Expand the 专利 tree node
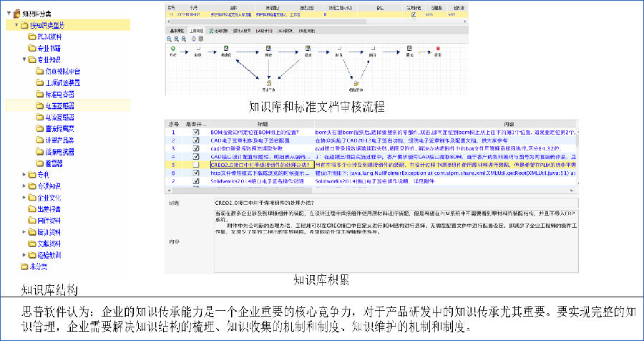The image size is (644, 341). point(24,174)
